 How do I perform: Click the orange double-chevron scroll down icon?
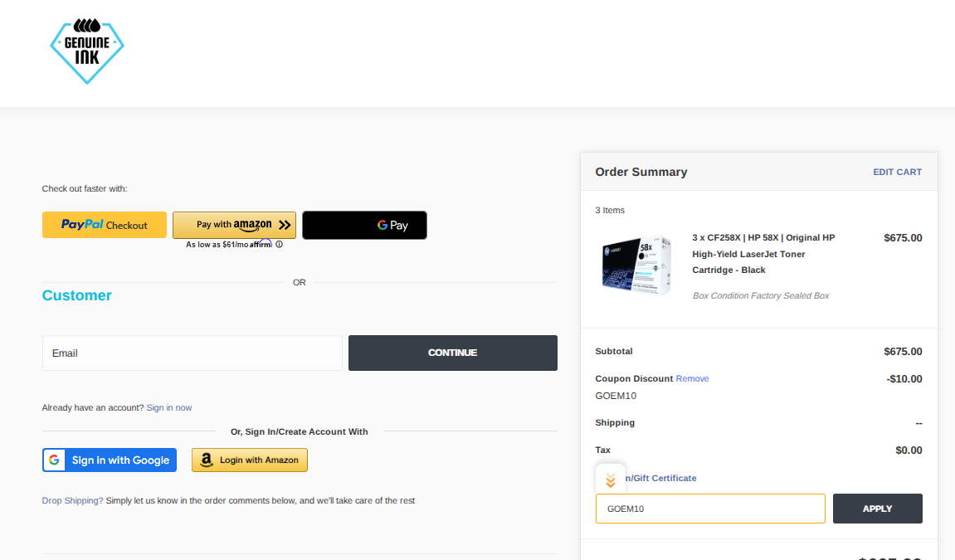611,480
